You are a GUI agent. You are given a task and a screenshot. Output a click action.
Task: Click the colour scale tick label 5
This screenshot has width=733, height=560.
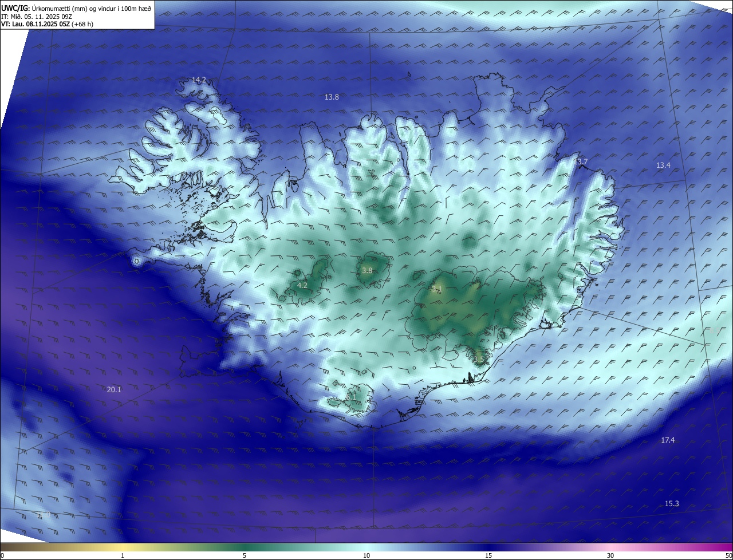(245, 555)
